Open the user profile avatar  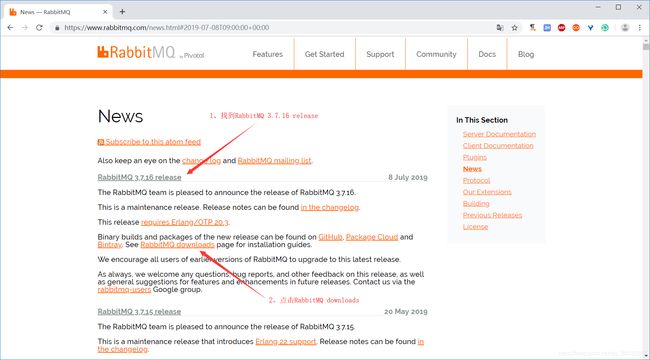point(625,28)
